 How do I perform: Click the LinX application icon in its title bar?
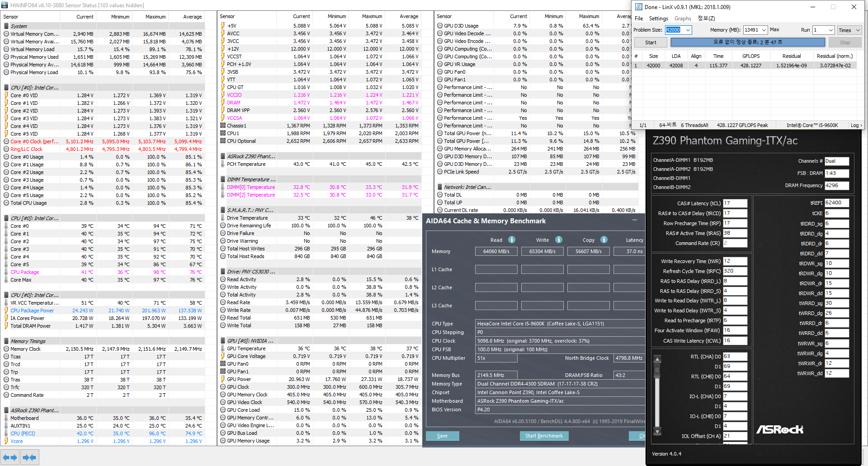point(638,7)
